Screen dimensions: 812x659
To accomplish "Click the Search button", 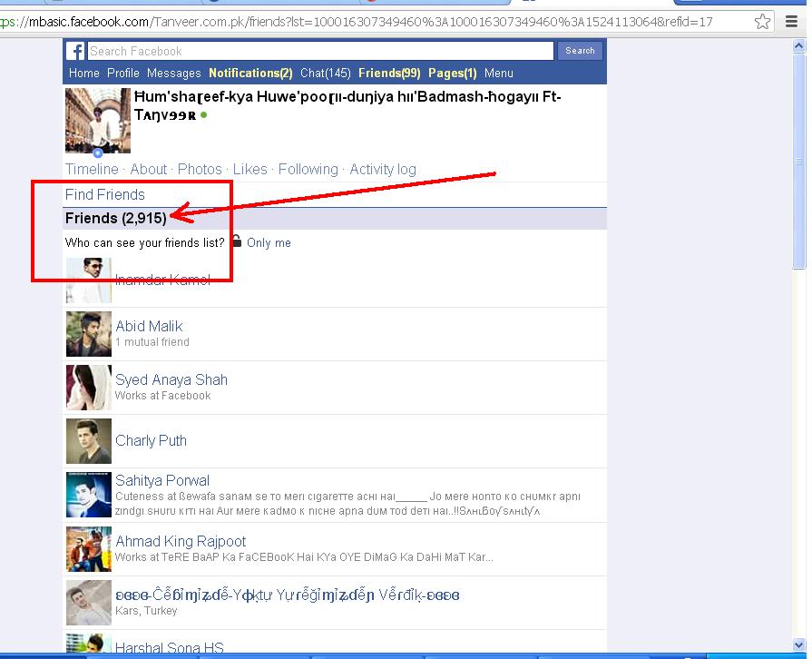I will [x=580, y=51].
